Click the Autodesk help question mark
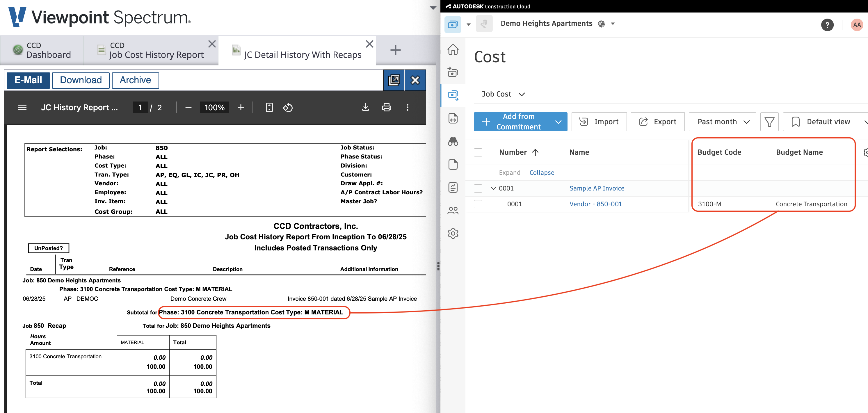Image resolution: width=868 pixels, height=413 pixels. [827, 25]
